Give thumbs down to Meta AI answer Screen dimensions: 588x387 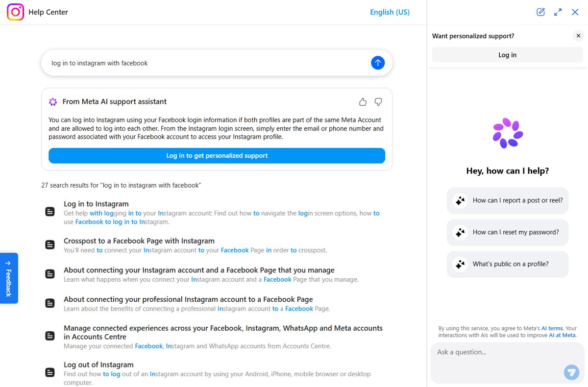point(378,102)
